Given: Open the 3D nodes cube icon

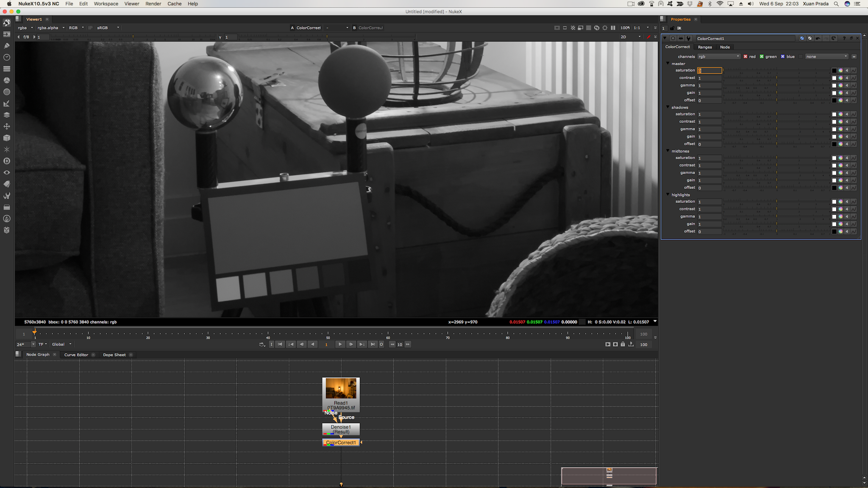Looking at the screenshot, I should (x=6, y=138).
